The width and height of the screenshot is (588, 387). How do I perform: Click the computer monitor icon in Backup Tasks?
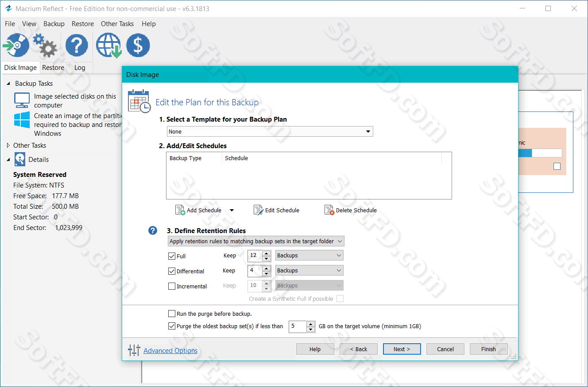(x=22, y=100)
